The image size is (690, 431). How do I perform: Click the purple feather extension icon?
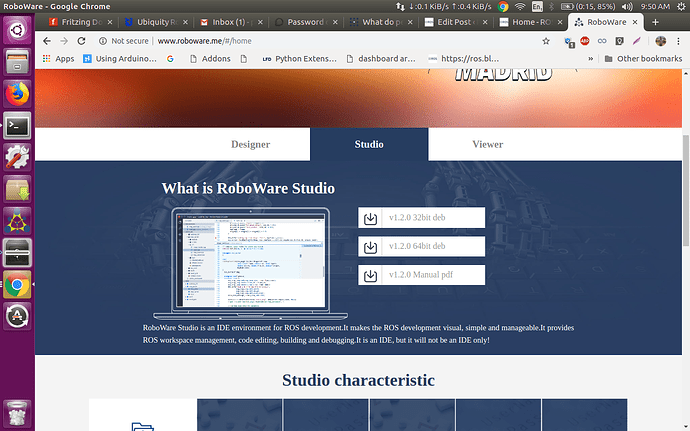click(636, 41)
